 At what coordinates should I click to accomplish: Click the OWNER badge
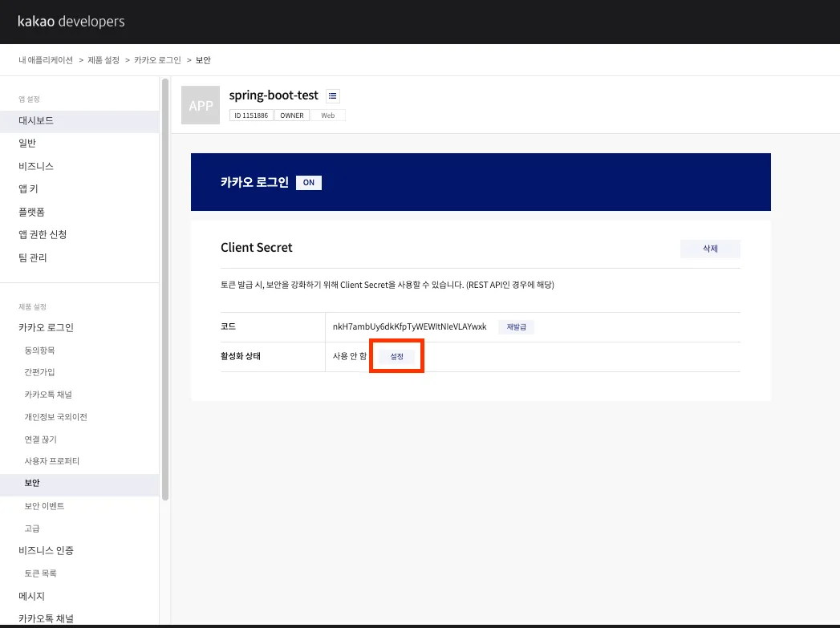coord(292,115)
